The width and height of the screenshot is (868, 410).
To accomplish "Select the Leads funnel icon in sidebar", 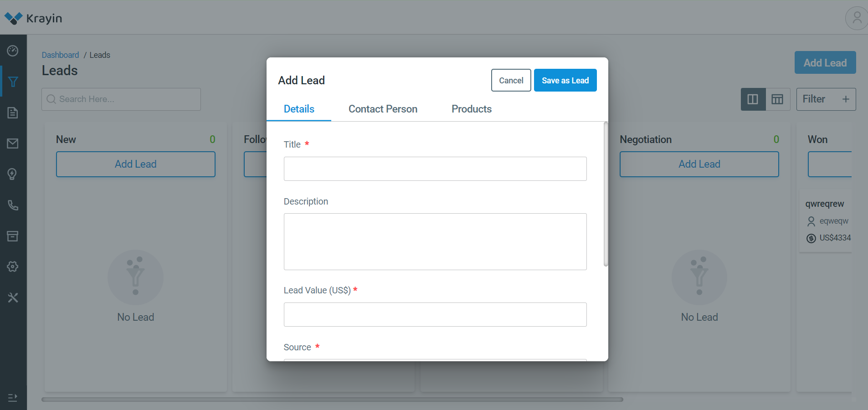I will click(x=13, y=82).
